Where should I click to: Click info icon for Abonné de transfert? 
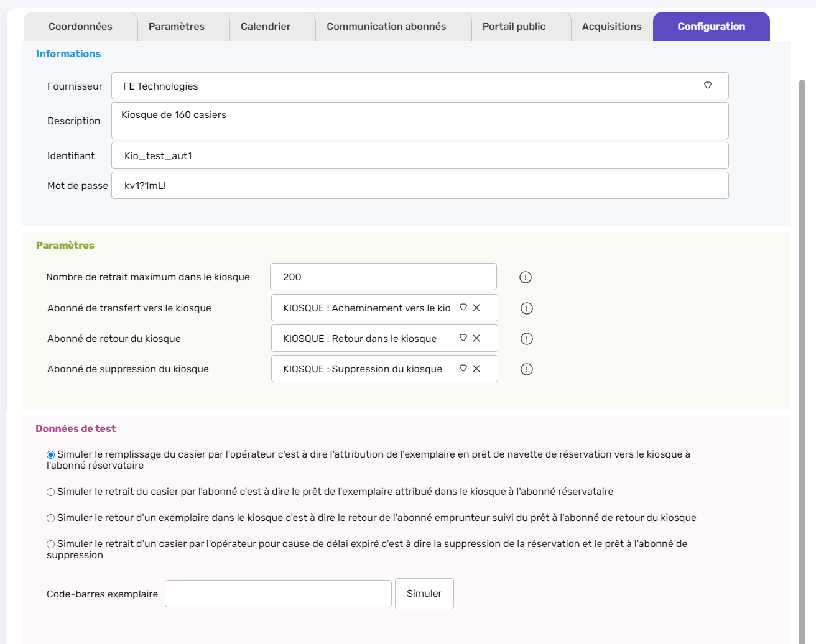coord(527,308)
